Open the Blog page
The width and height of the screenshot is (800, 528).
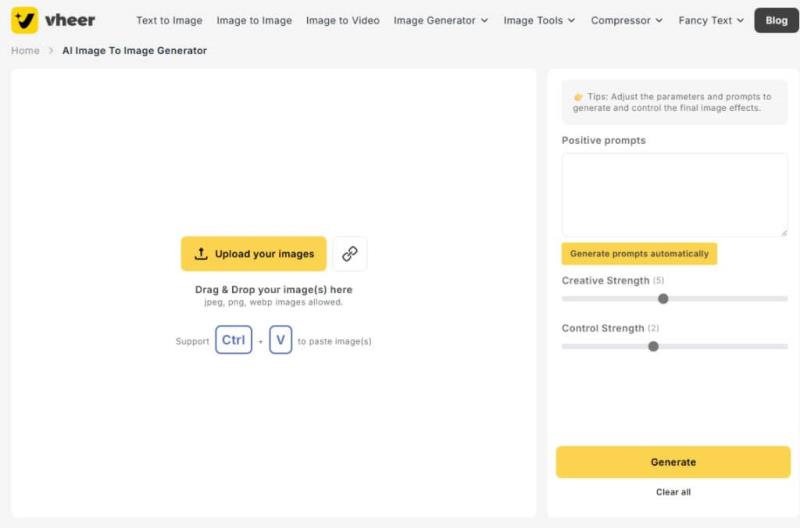pyautogui.click(x=776, y=20)
